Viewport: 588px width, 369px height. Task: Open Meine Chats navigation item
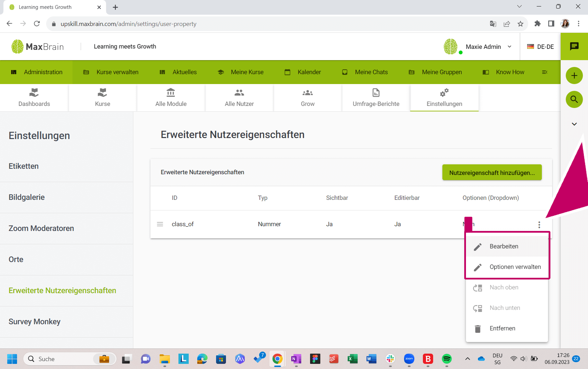coord(365,72)
